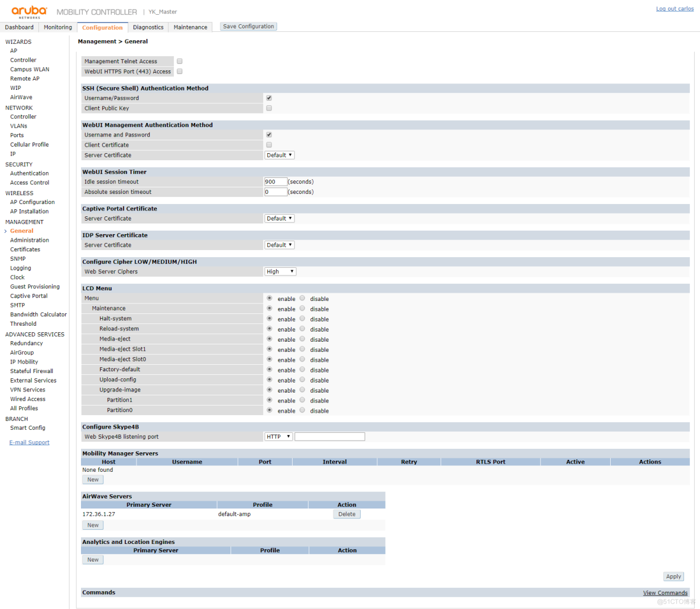Click the Absolute session timeout field

tap(276, 192)
